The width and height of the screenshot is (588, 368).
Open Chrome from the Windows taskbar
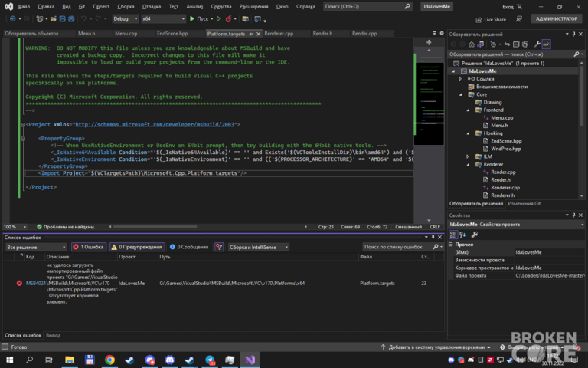109,360
